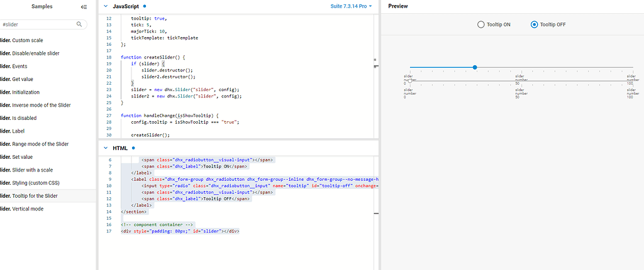Click the HTML editor vertical scrollbar marker
The image size is (644, 270).
tap(376, 213)
